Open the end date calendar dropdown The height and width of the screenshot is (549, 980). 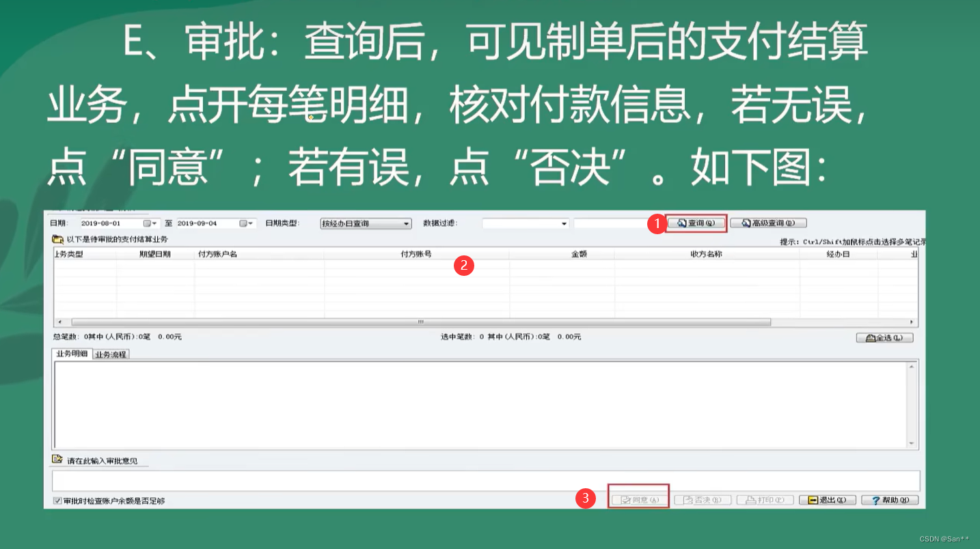(x=247, y=223)
